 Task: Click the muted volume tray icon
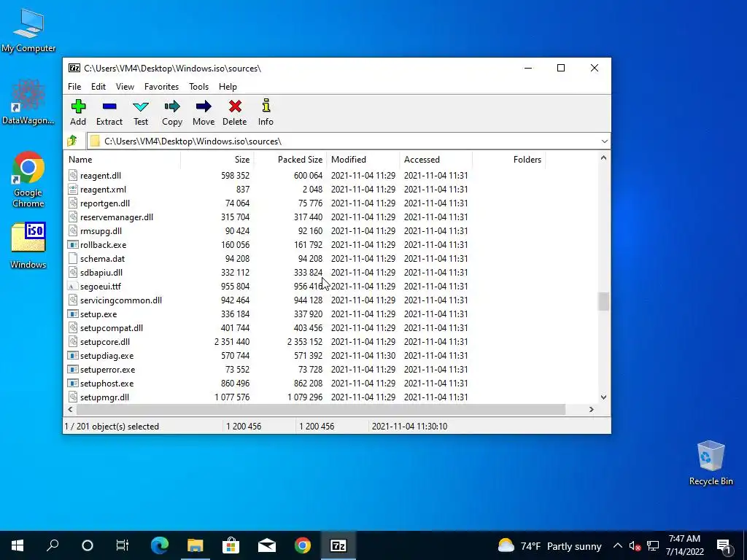point(635,545)
